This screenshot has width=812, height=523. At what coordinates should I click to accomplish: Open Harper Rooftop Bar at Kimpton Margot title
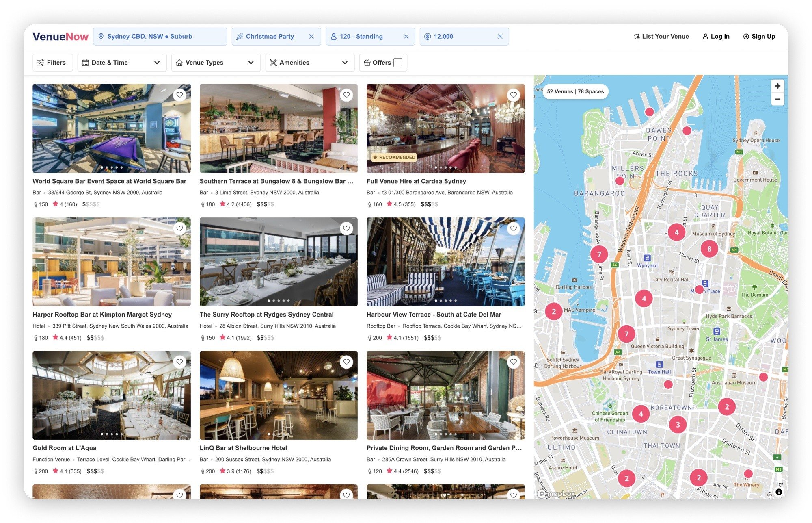coord(102,315)
